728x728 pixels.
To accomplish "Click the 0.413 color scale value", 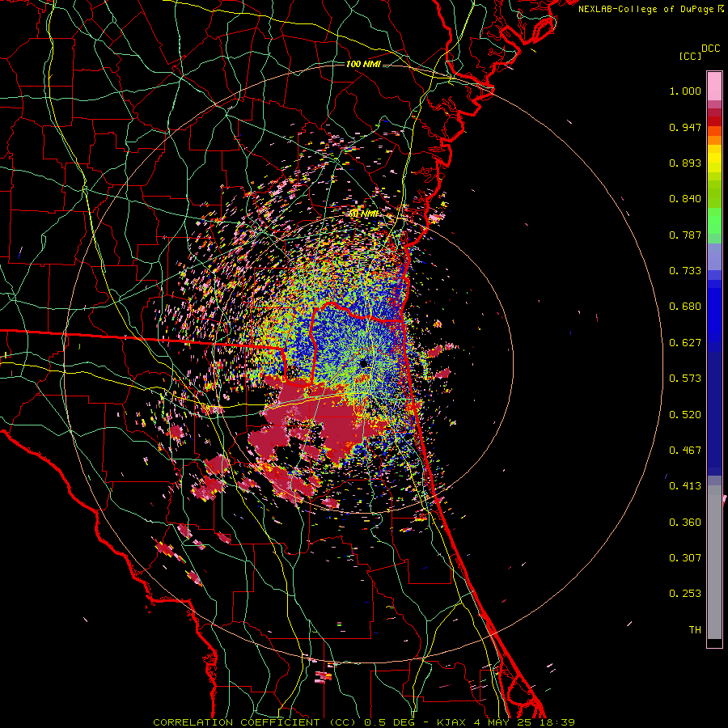I will (685, 486).
